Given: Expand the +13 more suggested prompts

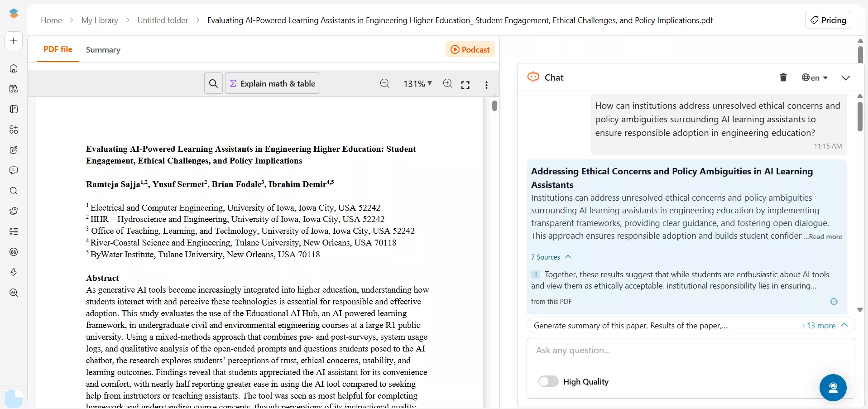Looking at the screenshot, I should tap(820, 325).
